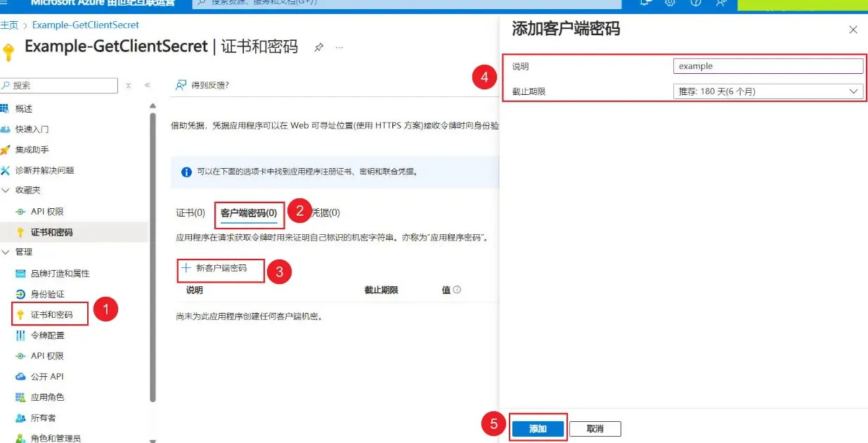Switch to the 证书(0) tab
Screen dimensions: 868x443
click(x=190, y=212)
